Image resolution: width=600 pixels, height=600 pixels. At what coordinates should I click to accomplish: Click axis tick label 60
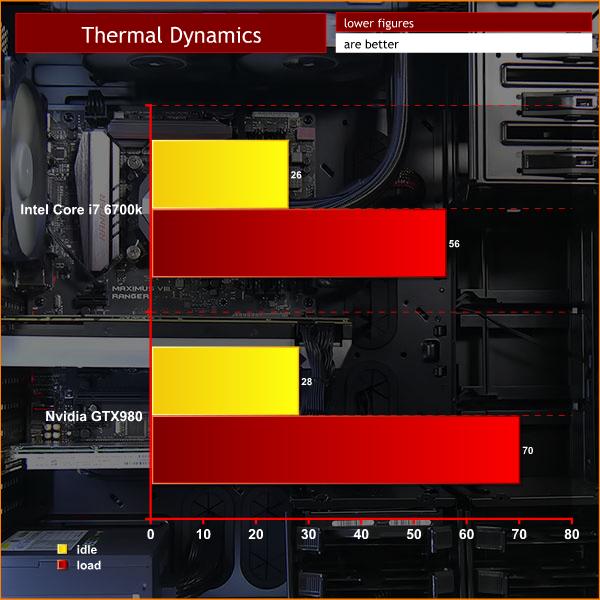(466, 534)
